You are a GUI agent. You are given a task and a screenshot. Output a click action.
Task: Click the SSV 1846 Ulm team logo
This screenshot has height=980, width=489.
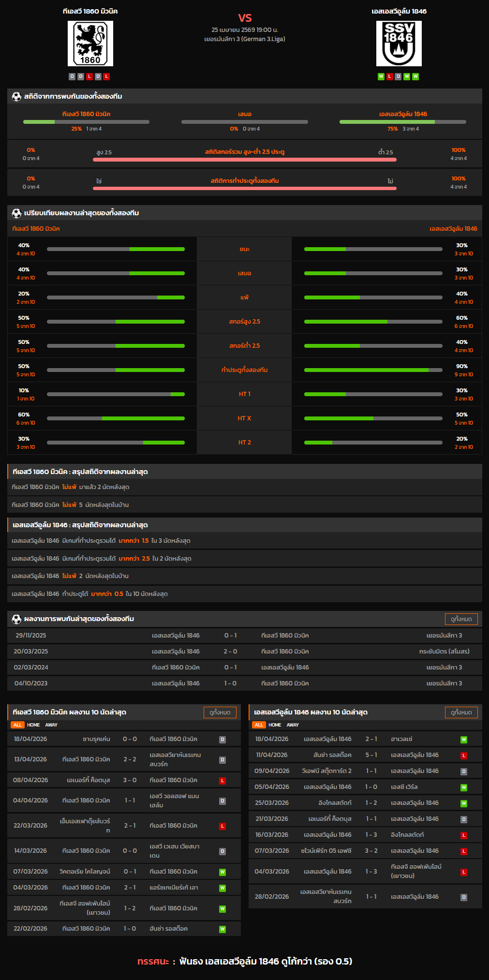(399, 44)
